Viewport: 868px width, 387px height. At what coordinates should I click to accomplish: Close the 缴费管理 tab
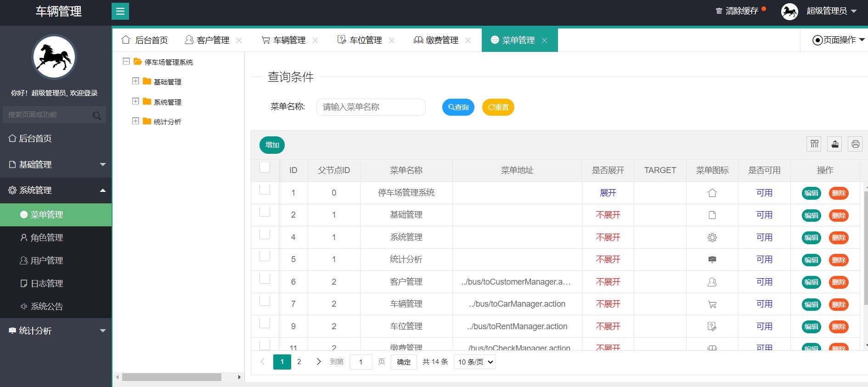[468, 40]
